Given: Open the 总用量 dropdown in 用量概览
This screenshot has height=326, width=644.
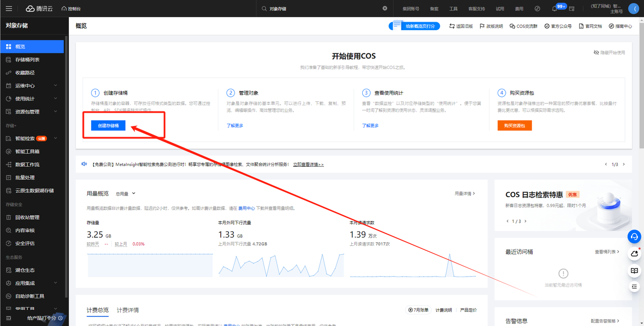Looking at the screenshot, I should tap(124, 193).
